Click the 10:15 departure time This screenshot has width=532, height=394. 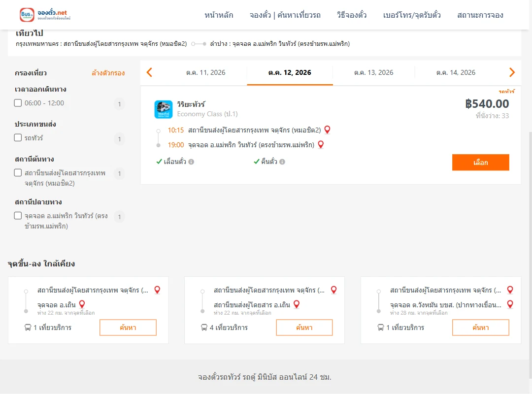click(x=176, y=130)
